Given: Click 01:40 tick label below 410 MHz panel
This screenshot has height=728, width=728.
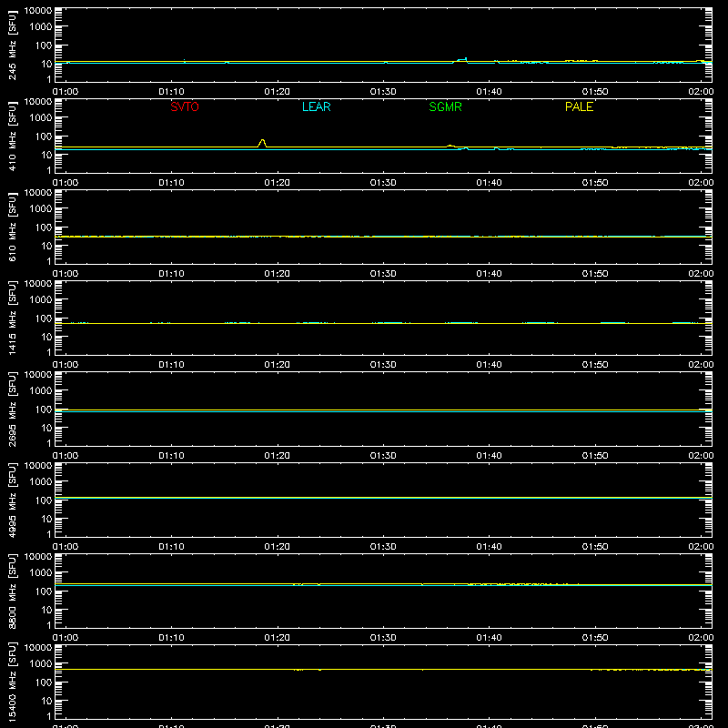Looking at the screenshot, I should 489,183.
